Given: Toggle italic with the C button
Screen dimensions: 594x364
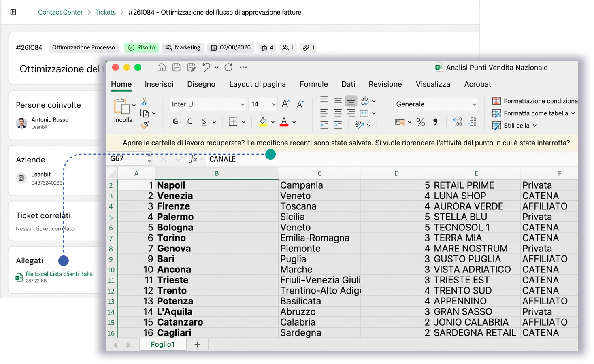Looking at the screenshot, I should (x=189, y=121).
